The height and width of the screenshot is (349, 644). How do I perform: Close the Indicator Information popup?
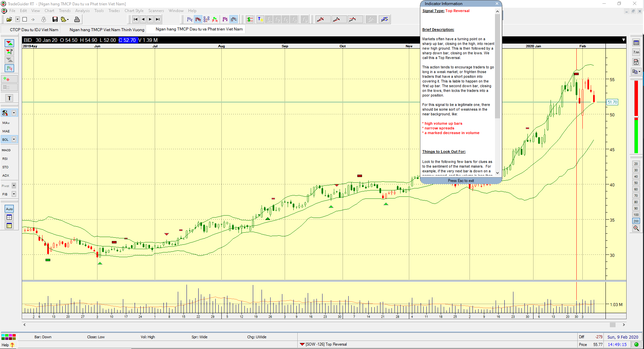[497, 4]
